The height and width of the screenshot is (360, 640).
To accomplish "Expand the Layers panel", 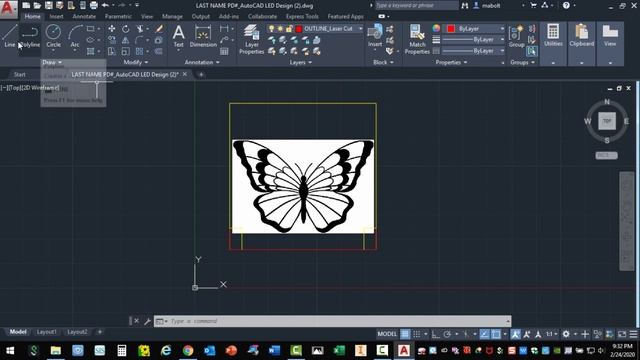I will click(300, 62).
